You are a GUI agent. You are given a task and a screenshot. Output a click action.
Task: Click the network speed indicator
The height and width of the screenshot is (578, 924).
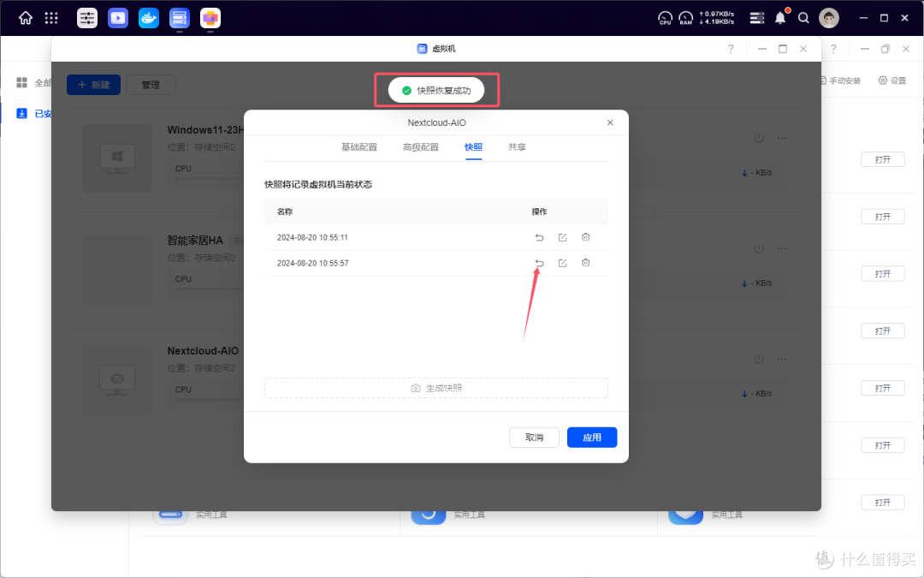click(x=717, y=18)
